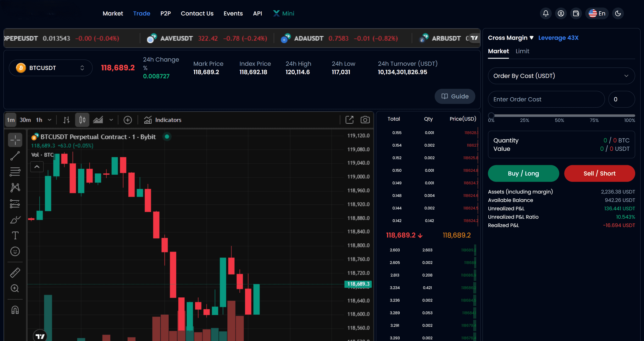Go to the Market menu item
Viewport: 644px width, 341px height.
click(x=113, y=14)
